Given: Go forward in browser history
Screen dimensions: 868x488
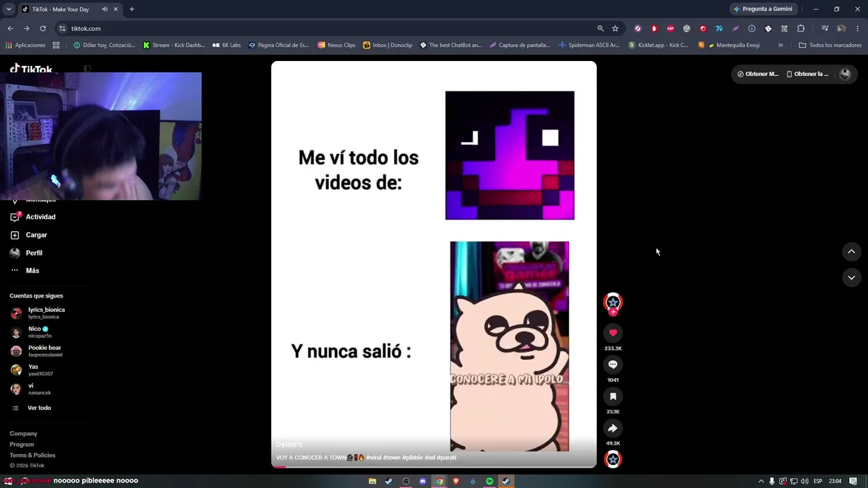Looking at the screenshot, I should 26,28.
